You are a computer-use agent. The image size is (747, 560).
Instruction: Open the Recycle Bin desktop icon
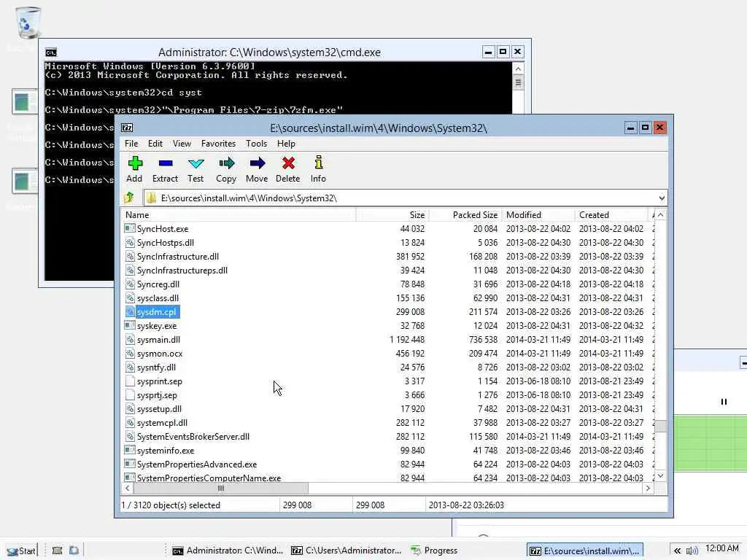(28, 23)
